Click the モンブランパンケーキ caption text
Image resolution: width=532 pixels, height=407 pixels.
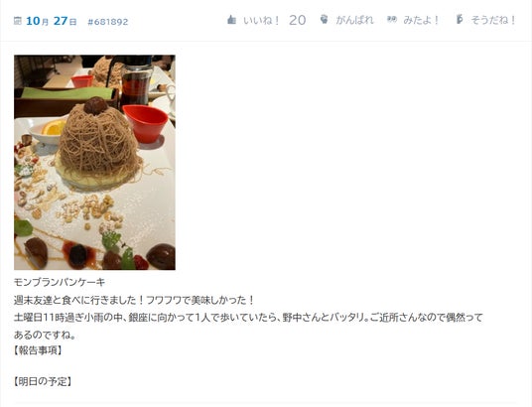coord(60,282)
